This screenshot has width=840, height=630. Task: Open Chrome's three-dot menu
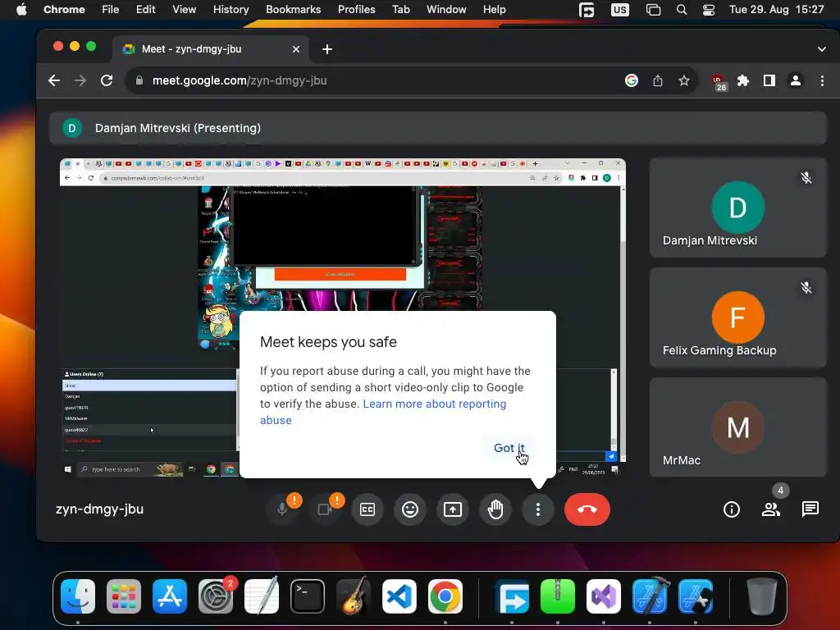coord(822,80)
